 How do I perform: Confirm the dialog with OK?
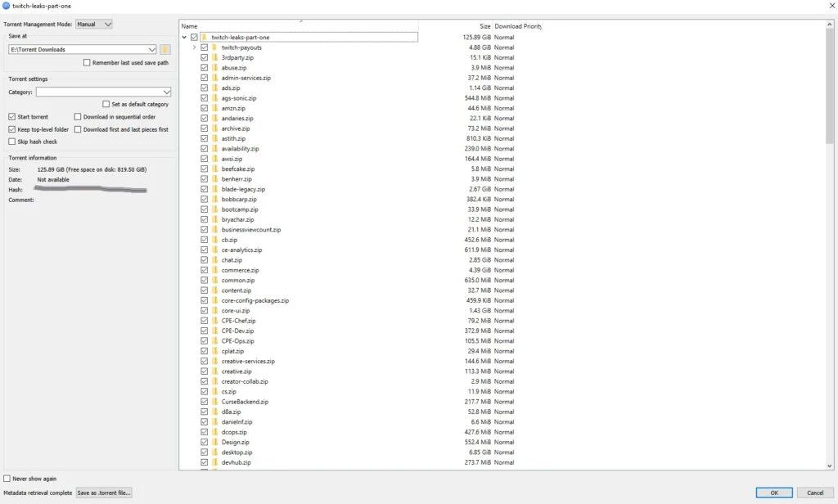(773, 493)
